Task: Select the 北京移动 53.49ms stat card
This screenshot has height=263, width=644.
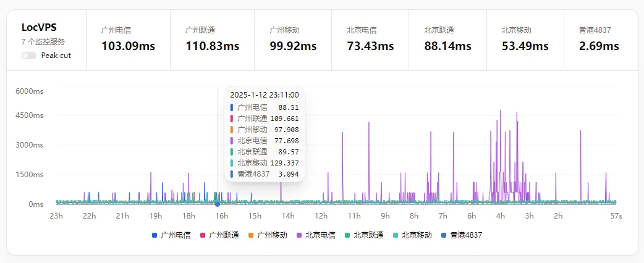Action: click(525, 40)
